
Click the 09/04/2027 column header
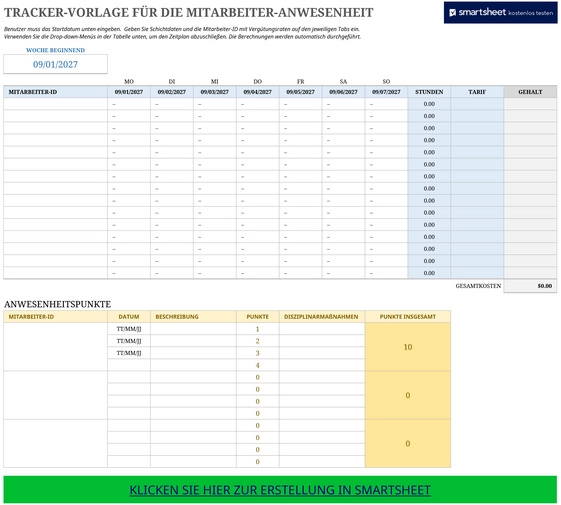pos(258,92)
